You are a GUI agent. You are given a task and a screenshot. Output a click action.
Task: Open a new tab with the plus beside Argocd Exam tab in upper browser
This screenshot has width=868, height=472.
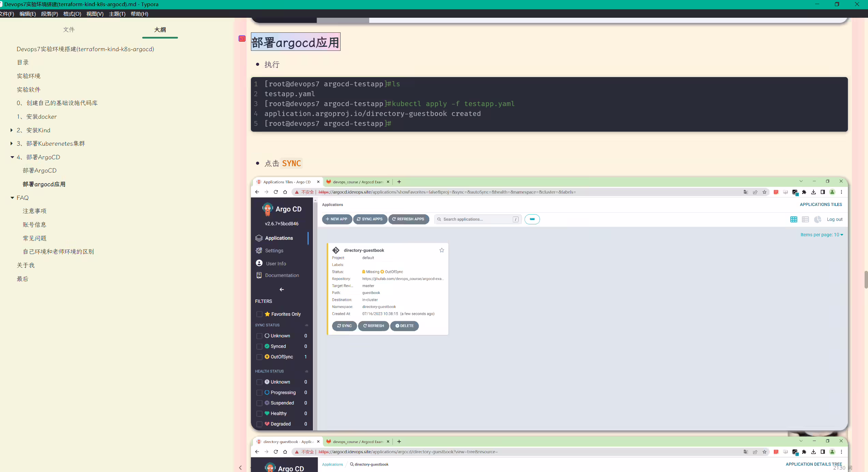pos(399,182)
